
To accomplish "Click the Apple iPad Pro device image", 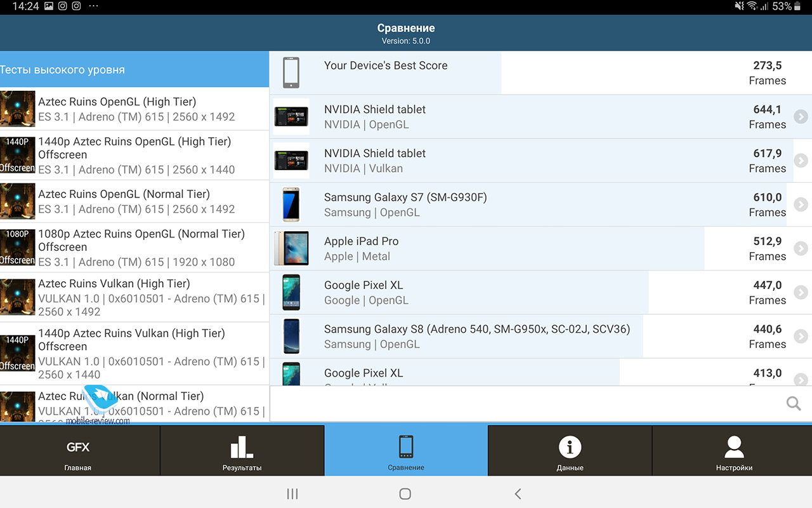I will (291, 248).
